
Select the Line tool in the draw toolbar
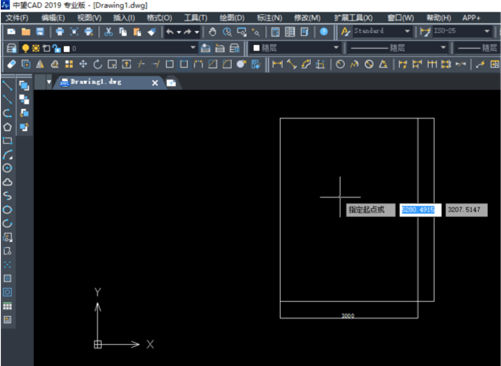[x=7, y=86]
